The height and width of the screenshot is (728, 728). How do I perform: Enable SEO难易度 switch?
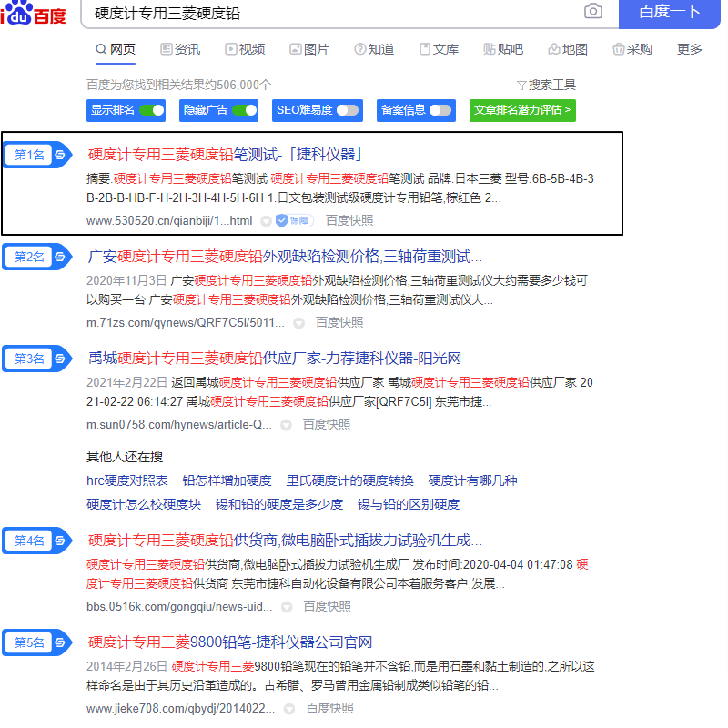pyautogui.click(x=348, y=110)
